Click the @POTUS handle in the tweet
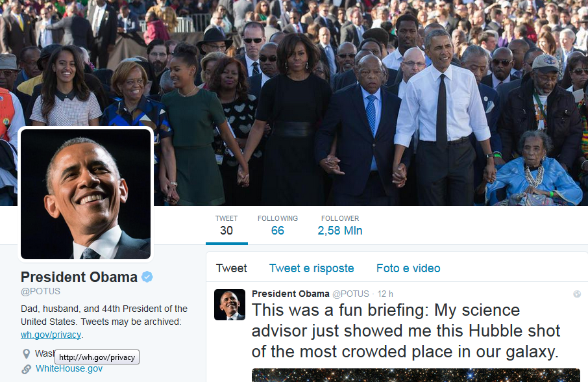Screen dimensions: 588x382 point(350,294)
